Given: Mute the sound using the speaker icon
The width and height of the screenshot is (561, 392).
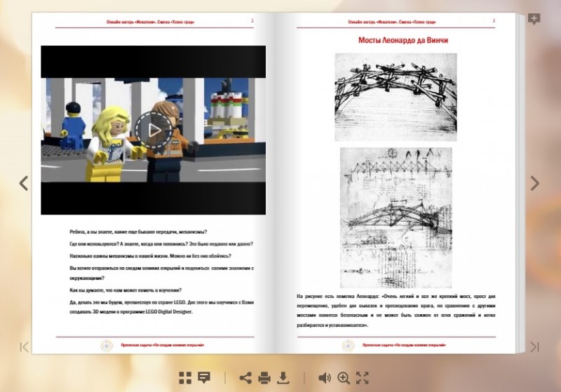Looking at the screenshot, I should (x=324, y=378).
